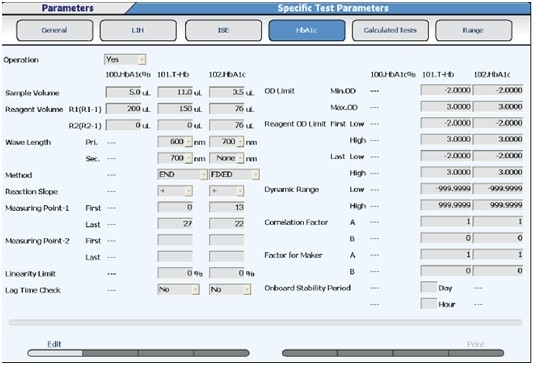Click the horizontal scrollbar above Edit
The width and height of the screenshot is (534, 365).
(x=265, y=322)
